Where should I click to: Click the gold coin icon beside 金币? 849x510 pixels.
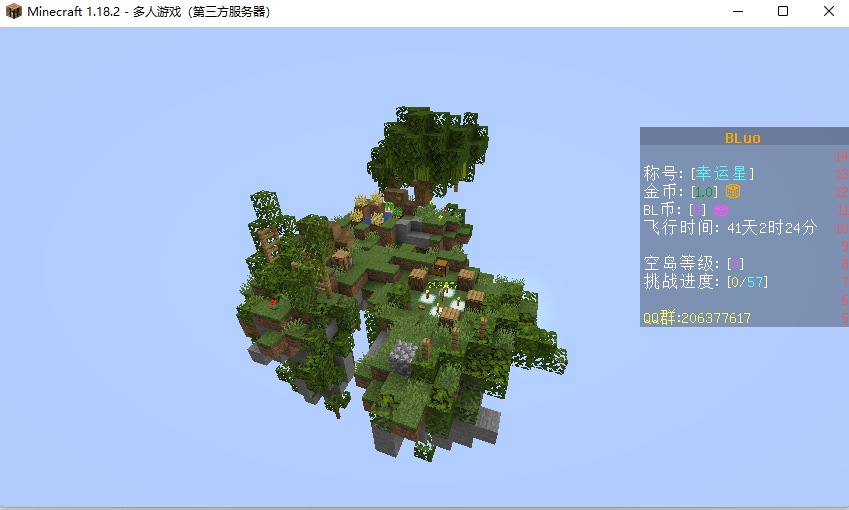(x=733, y=191)
